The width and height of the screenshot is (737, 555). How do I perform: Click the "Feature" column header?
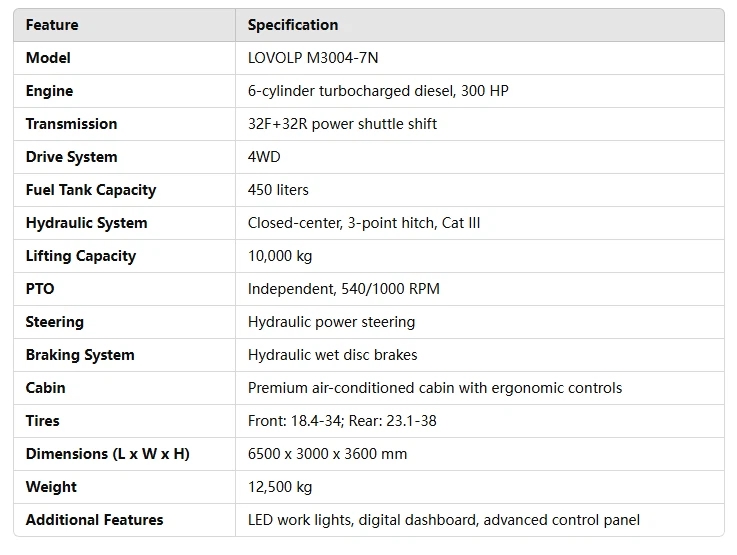click(x=52, y=25)
